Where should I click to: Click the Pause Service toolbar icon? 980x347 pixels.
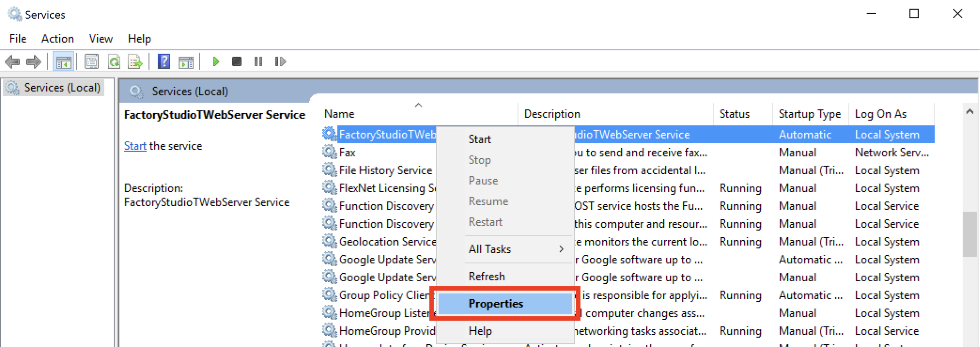coord(258,62)
